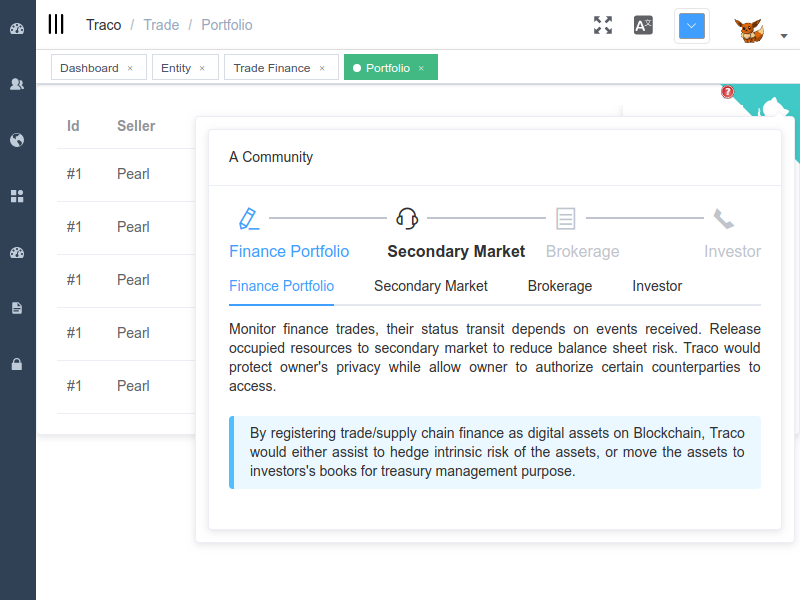
Task: Enter fullscreen mode using the header icon
Action: point(602,25)
